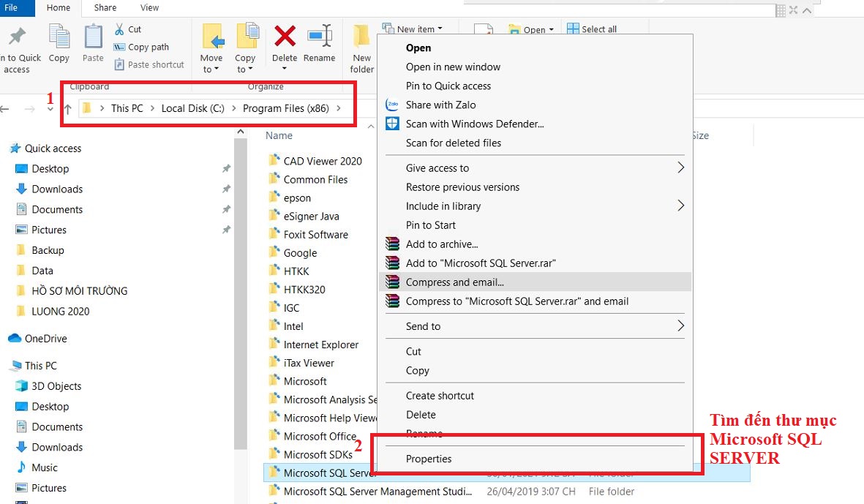Open the File tab
Viewport: 864px width, 504px height.
[x=12, y=8]
